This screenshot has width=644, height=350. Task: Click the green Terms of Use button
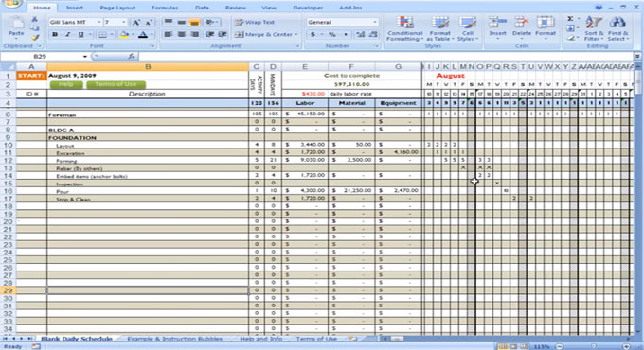(x=116, y=84)
